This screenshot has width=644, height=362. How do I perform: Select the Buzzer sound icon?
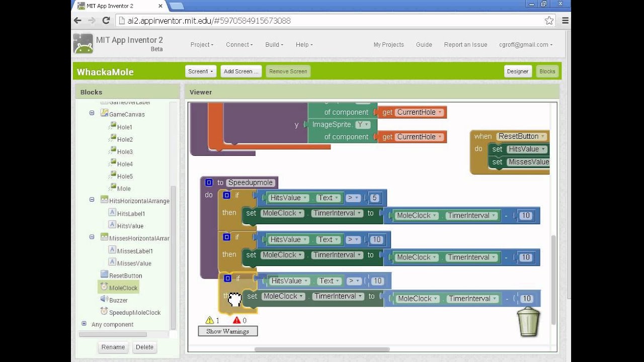(x=104, y=299)
